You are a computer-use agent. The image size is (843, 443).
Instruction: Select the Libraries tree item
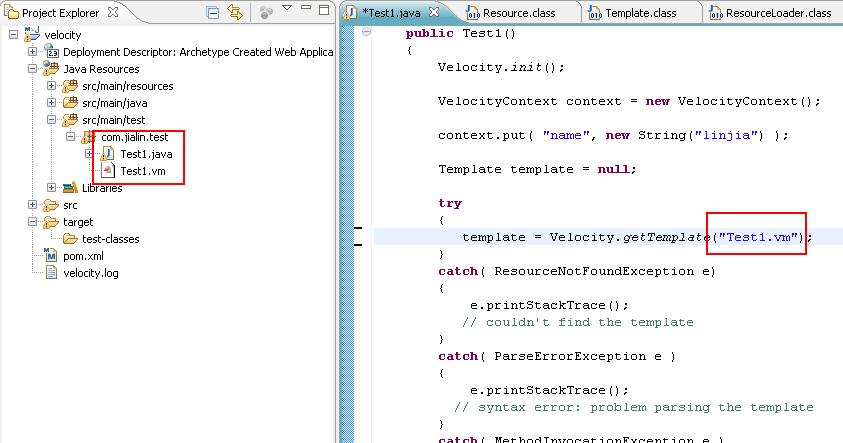(102, 188)
